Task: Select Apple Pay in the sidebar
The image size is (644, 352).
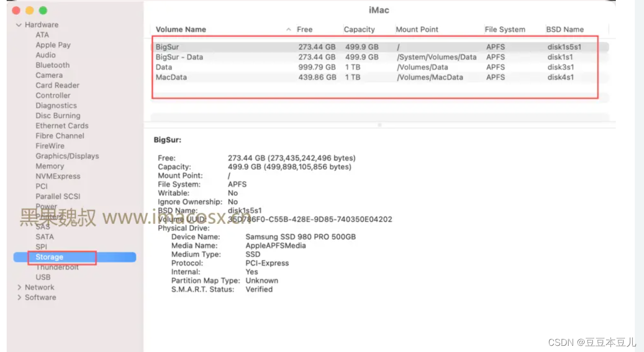Action: pyautogui.click(x=53, y=45)
